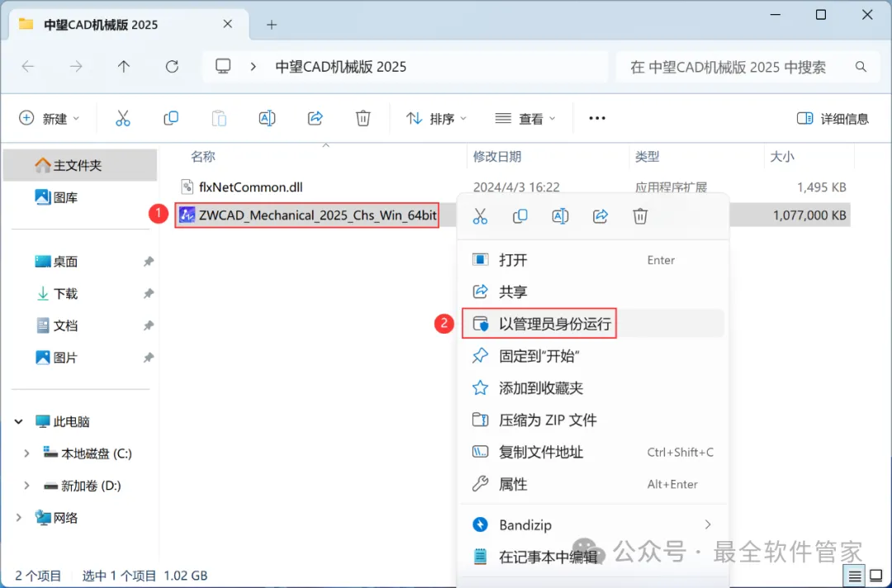Click the Rename icon in the context menu
This screenshot has height=588, width=892.
tap(560, 216)
